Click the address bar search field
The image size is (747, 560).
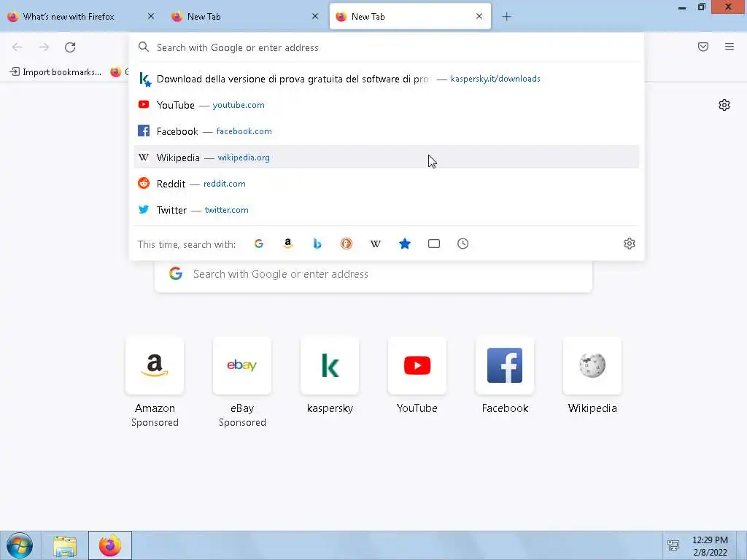click(387, 47)
